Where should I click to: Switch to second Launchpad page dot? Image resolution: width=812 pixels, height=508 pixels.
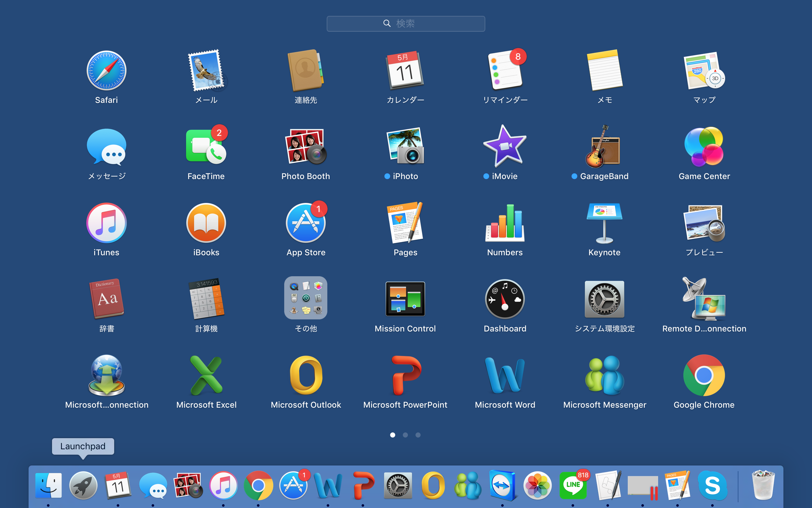(405, 435)
